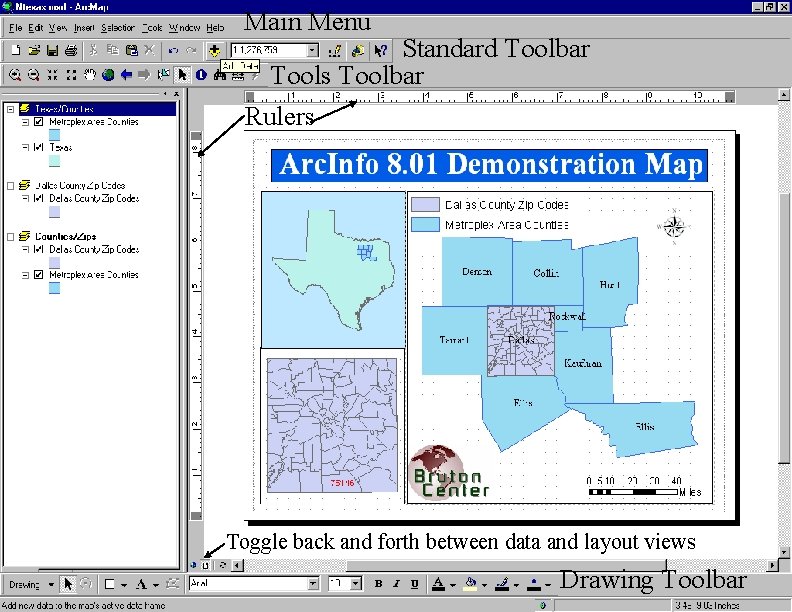Click the Print icon on the Standard toolbar
Viewport: 792px width, 612px height.
pyautogui.click(x=71, y=50)
